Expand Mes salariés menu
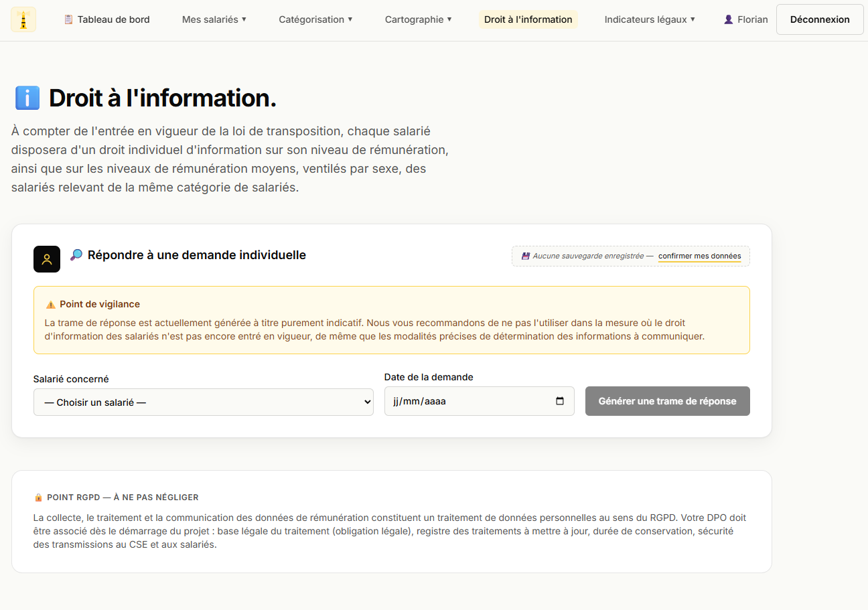The height and width of the screenshot is (610, 868). (x=214, y=19)
